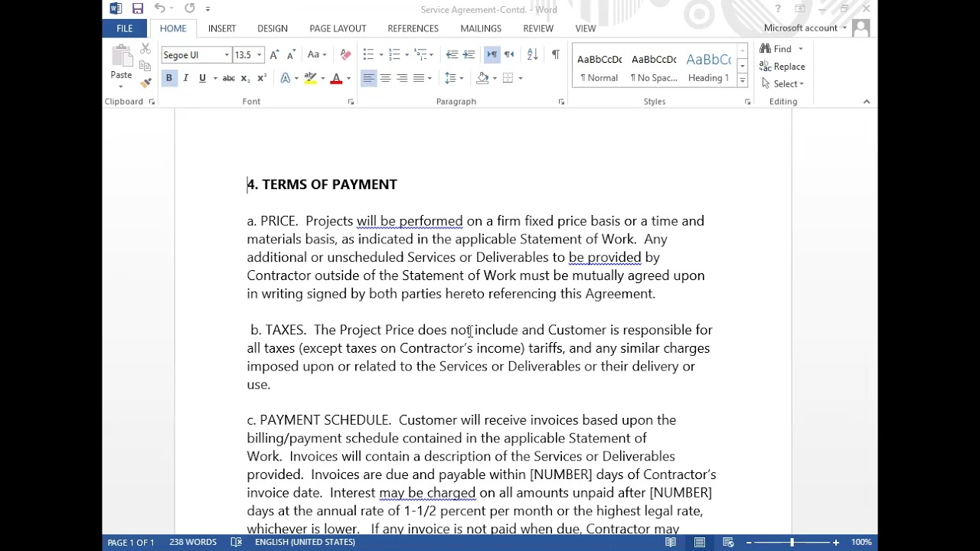Sort the selected text A to Z

point(533,54)
